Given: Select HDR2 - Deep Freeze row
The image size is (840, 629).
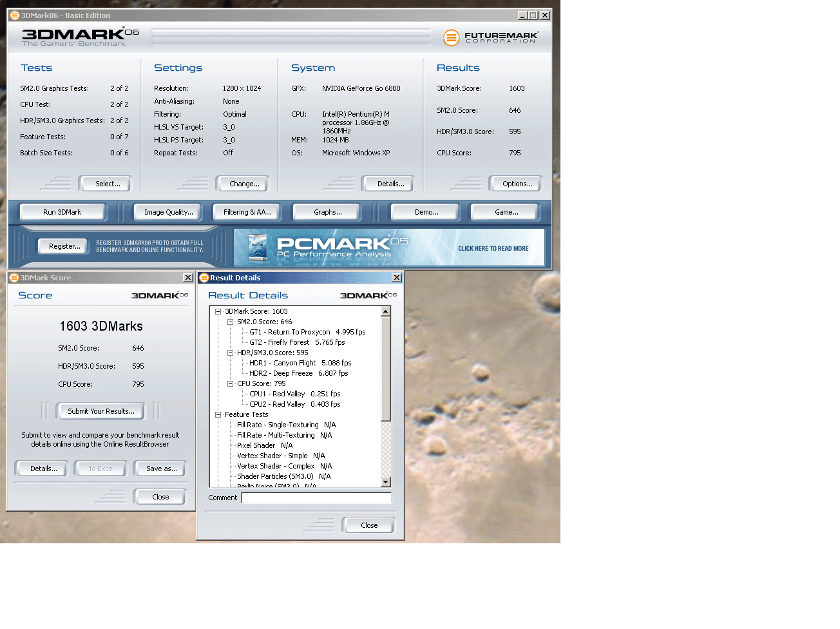Looking at the screenshot, I should [x=298, y=373].
